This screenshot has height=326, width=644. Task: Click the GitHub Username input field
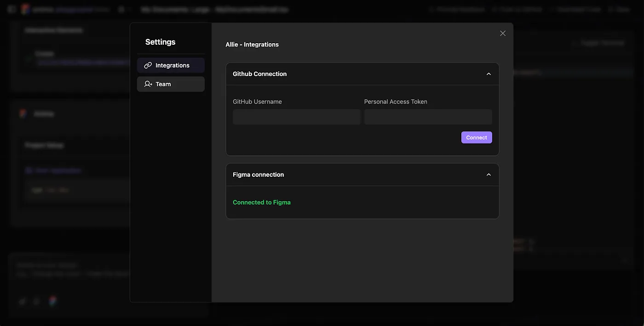[297, 116]
